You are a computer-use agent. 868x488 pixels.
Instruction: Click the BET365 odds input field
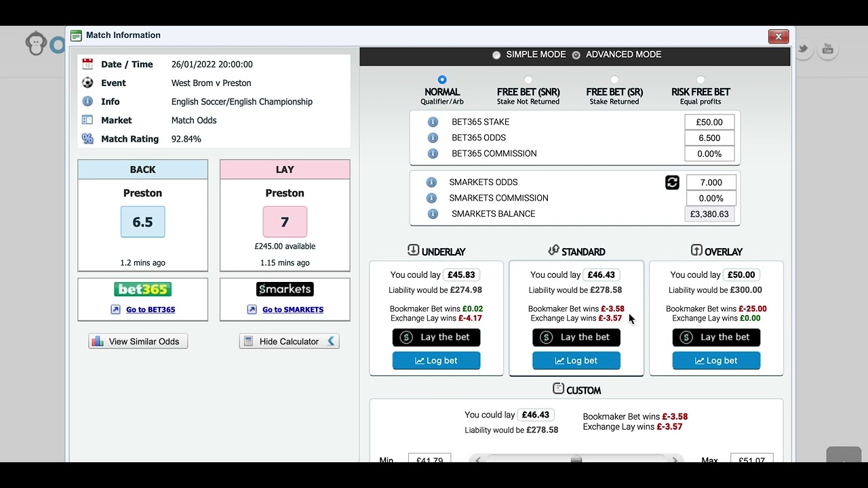click(x=710, y=138)
